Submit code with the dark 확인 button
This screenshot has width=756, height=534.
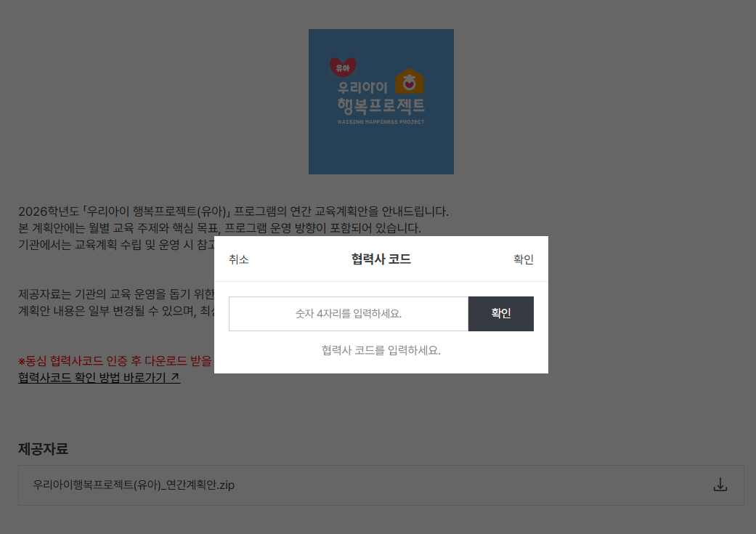[500, 314]
